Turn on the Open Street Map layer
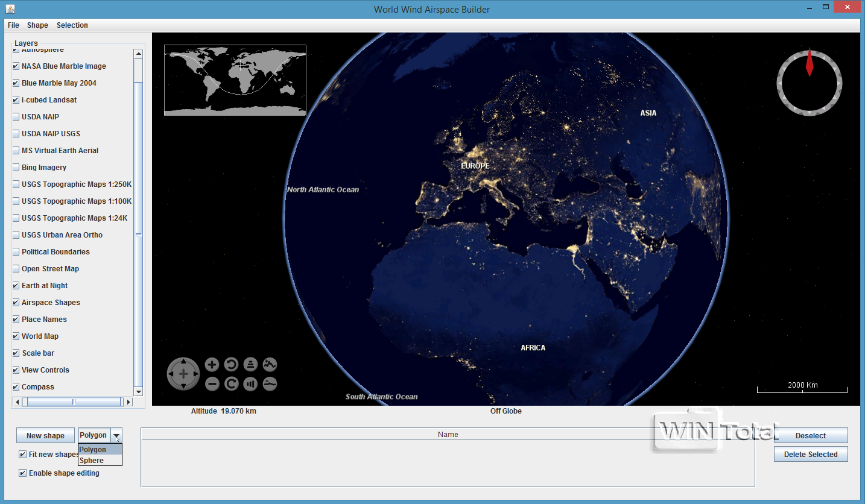Screen dimensions: 865x504 coord(16,269)
